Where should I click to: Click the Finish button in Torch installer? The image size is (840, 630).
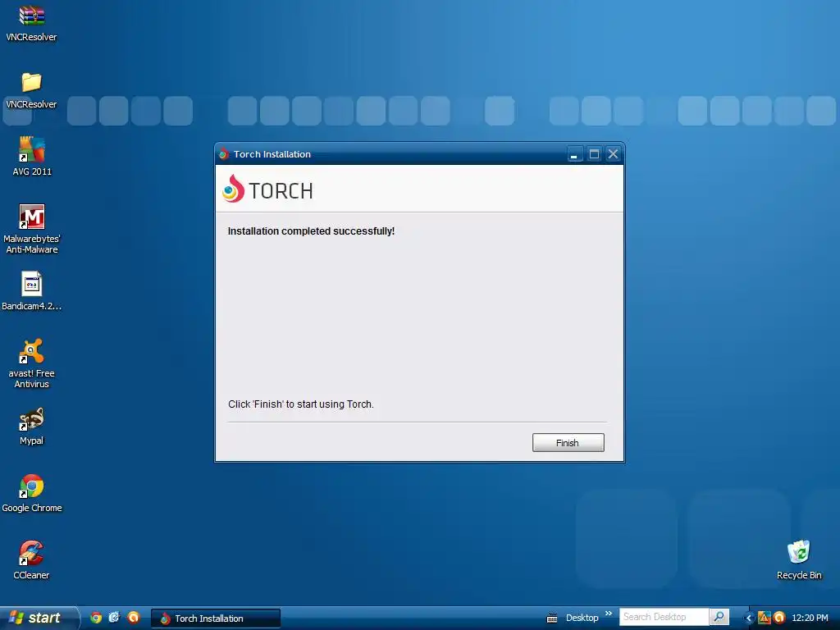(x=568, y=442)
